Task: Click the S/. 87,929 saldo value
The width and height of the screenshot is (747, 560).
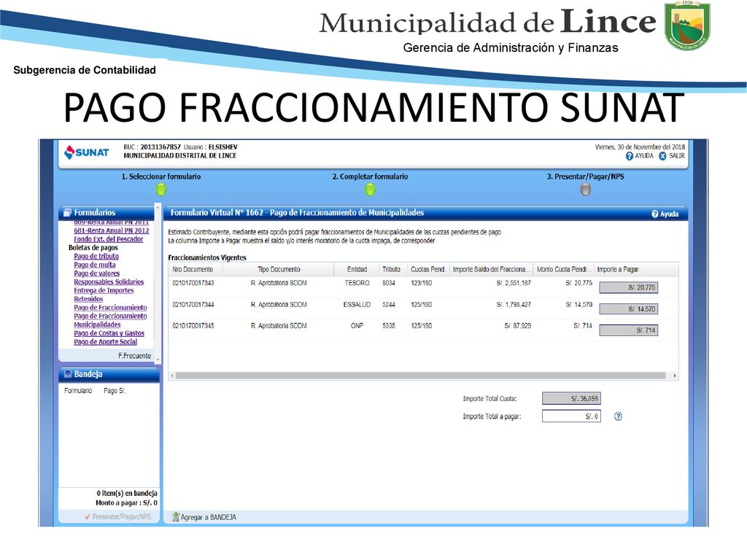Action: point(517,326)
